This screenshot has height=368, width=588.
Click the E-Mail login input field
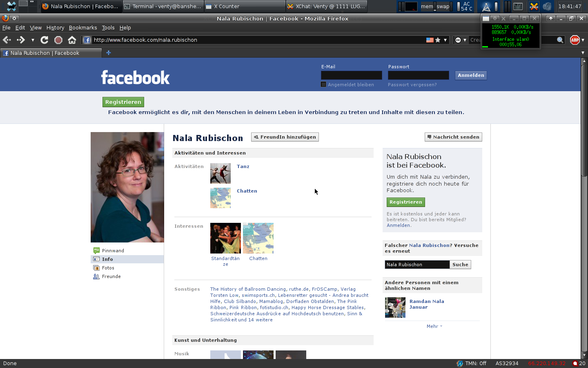[351, 75]
